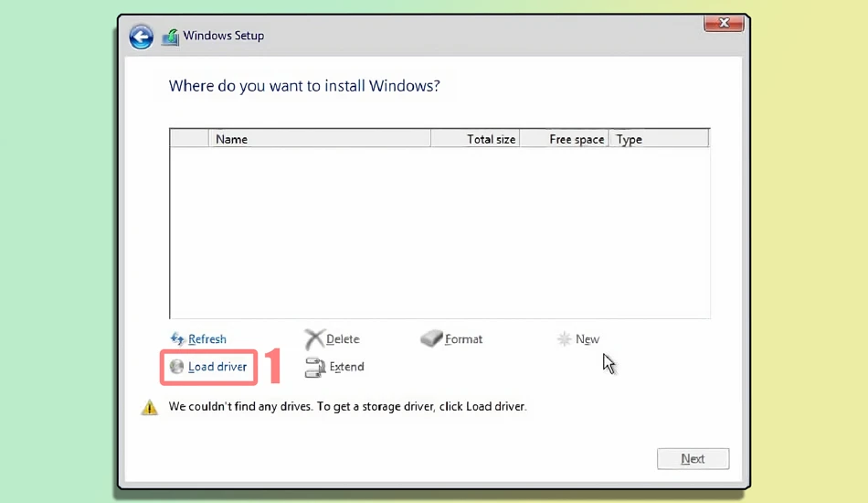868x503 pixels.
Task: Sort by the Type column header
Action: click(x=659, y=139)
